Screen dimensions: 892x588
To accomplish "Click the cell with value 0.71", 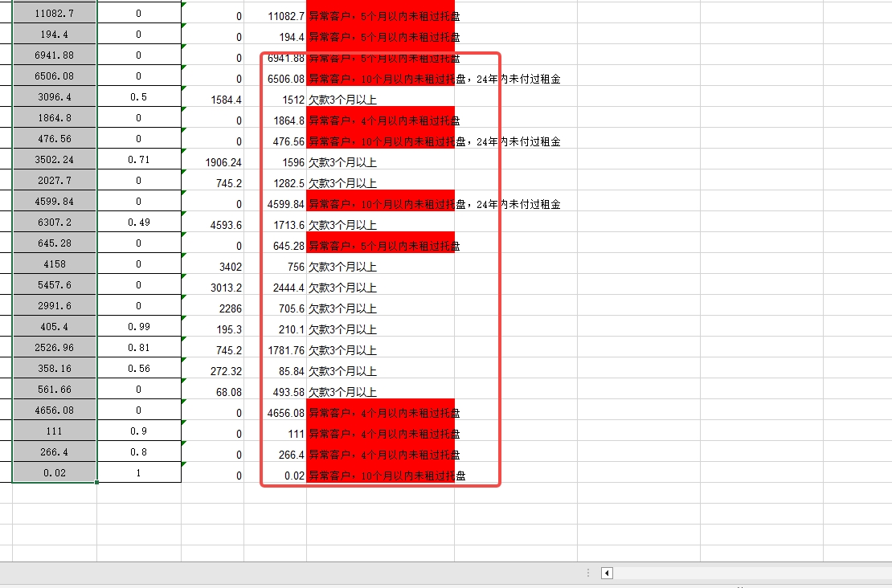I will pos(139,159).
